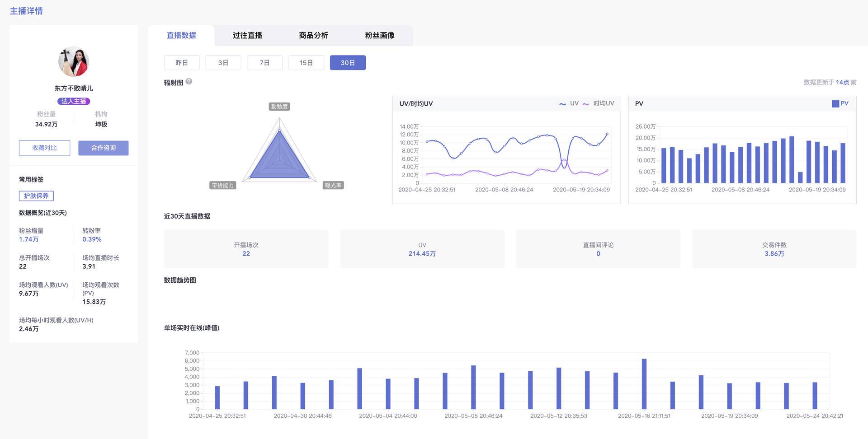Viewport: 868px width, 439px height.
Task: Select the 昨日 time range
Action: point(182,63)
